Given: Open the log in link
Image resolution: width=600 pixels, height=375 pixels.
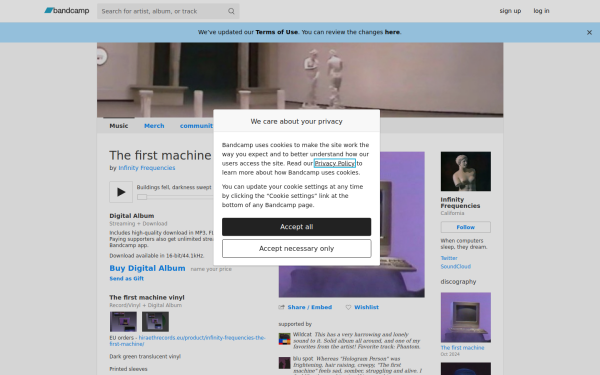Looking at the screenshot, I should (541, 11).
